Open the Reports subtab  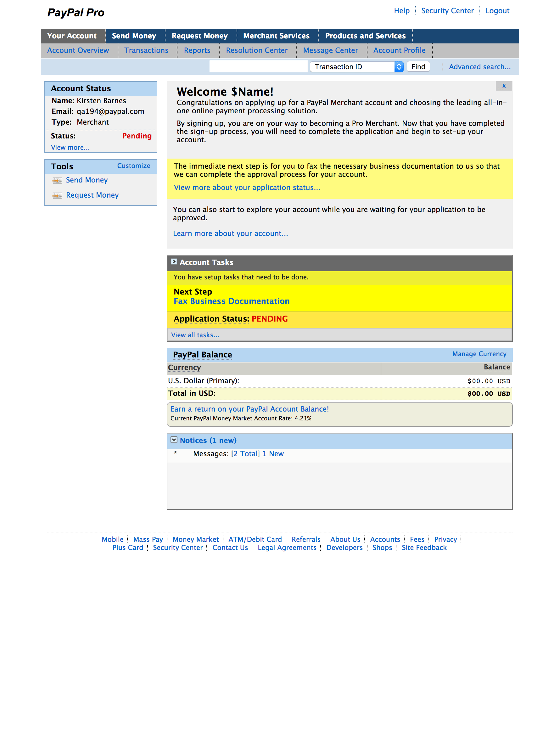pyautogui.click(x=197, y=50)
